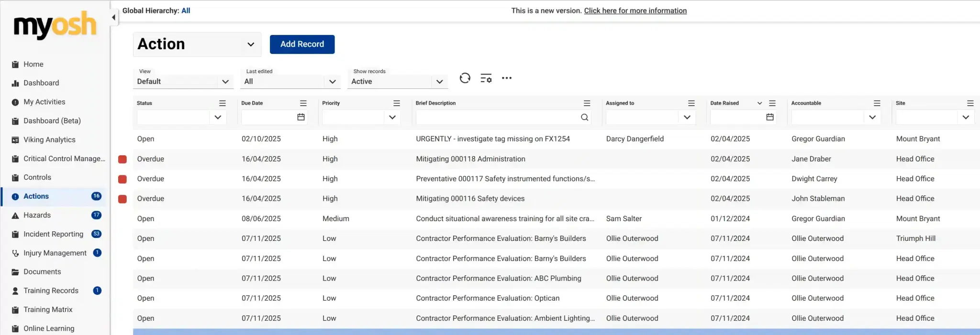Open Contractor Performance Evaluation: Optican record

click(488, 298)
